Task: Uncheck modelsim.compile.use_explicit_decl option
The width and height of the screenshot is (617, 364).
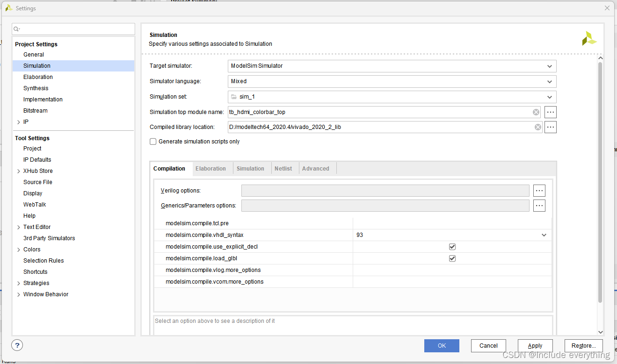Action: point(452,247)
